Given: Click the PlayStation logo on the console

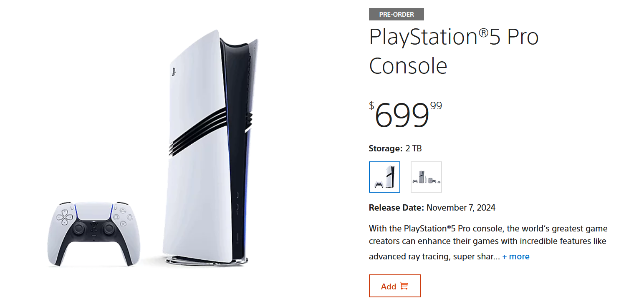Looking at the screenshot, I should pyautogui.click(x=173, y=72).
